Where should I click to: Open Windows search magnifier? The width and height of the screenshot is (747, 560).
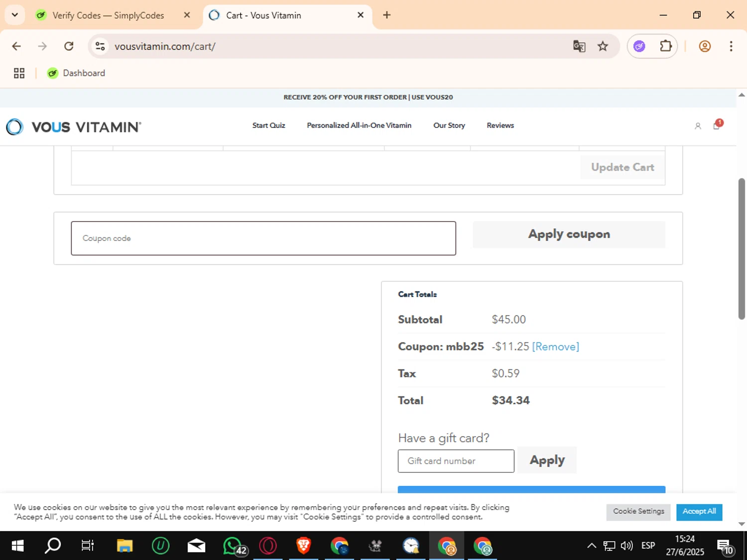(53, 546)
